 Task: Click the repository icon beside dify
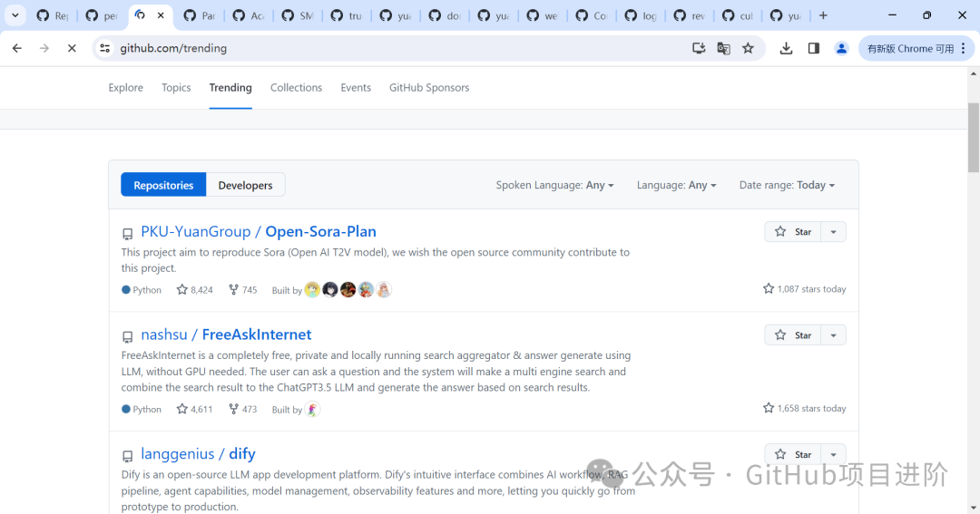pyautogui.click(x=128, y=456)
